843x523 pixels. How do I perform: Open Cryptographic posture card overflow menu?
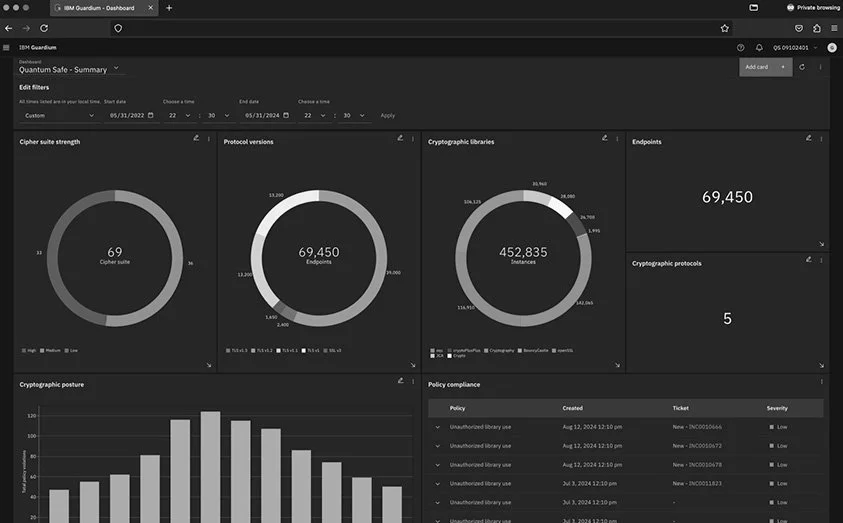tap(413, 381)
